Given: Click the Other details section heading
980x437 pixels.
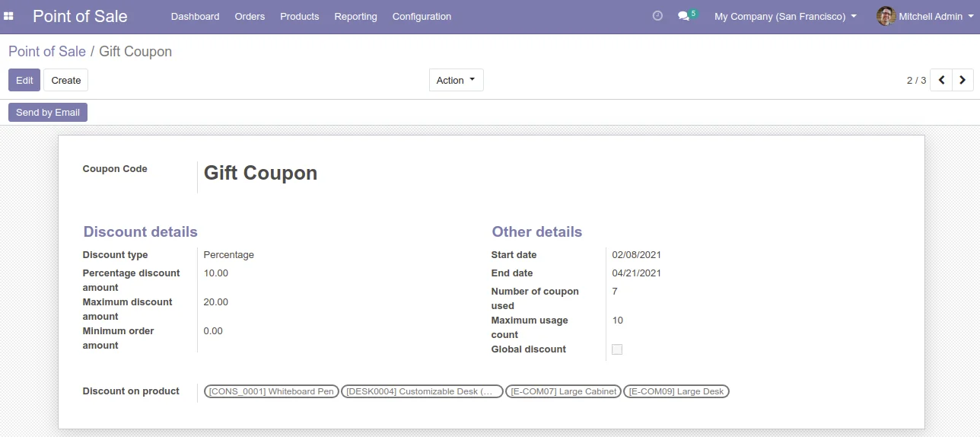Looking at the screenshot, I should click(537, 232).
